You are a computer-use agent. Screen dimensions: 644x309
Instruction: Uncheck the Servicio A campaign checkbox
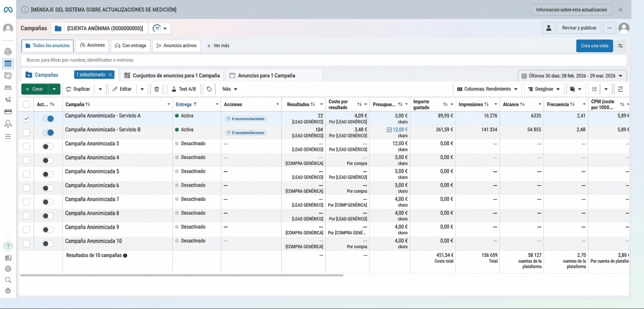[26, 119]
